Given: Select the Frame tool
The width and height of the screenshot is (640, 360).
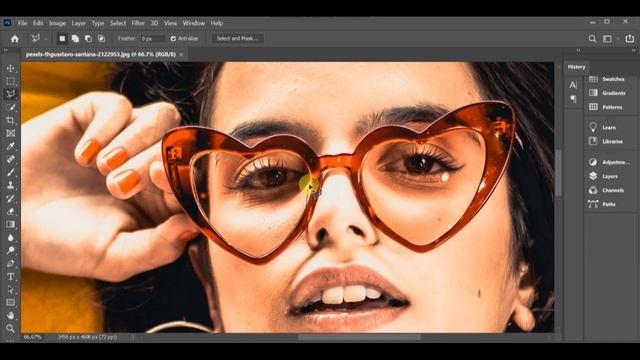Looking at the screenshot, I should click(x=11, y=133).
